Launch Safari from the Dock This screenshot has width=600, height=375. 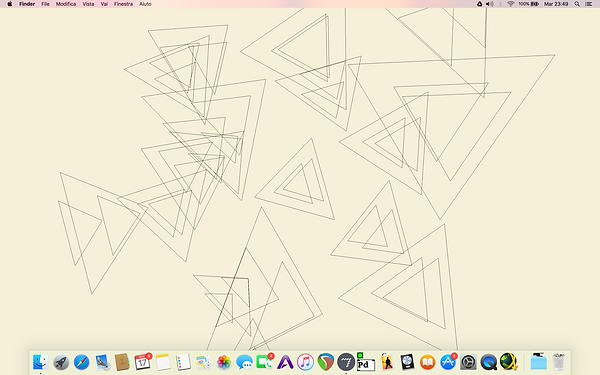(82, 362)
